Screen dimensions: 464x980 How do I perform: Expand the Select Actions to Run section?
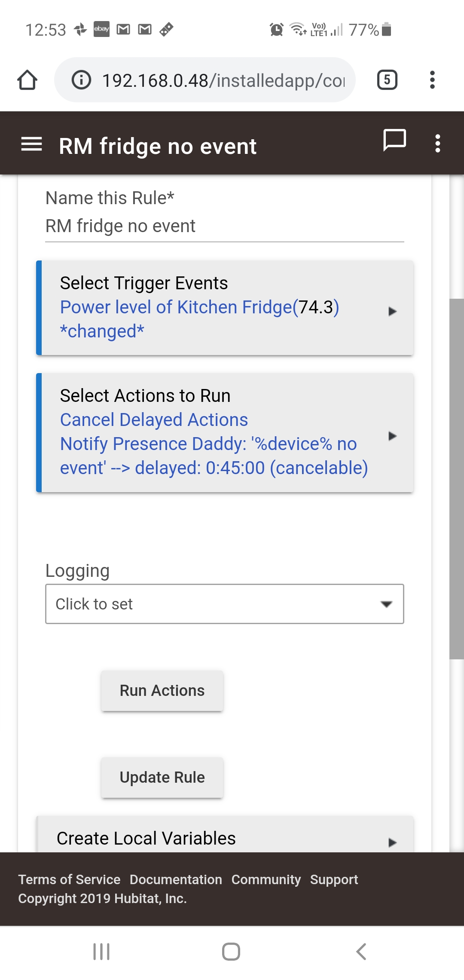pyautogui.click(x=225, y=432)
